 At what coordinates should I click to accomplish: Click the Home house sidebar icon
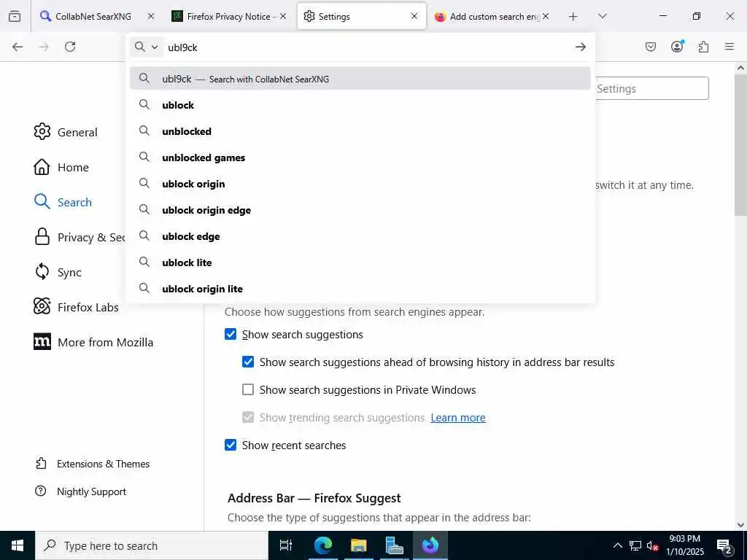click(42, 167)
